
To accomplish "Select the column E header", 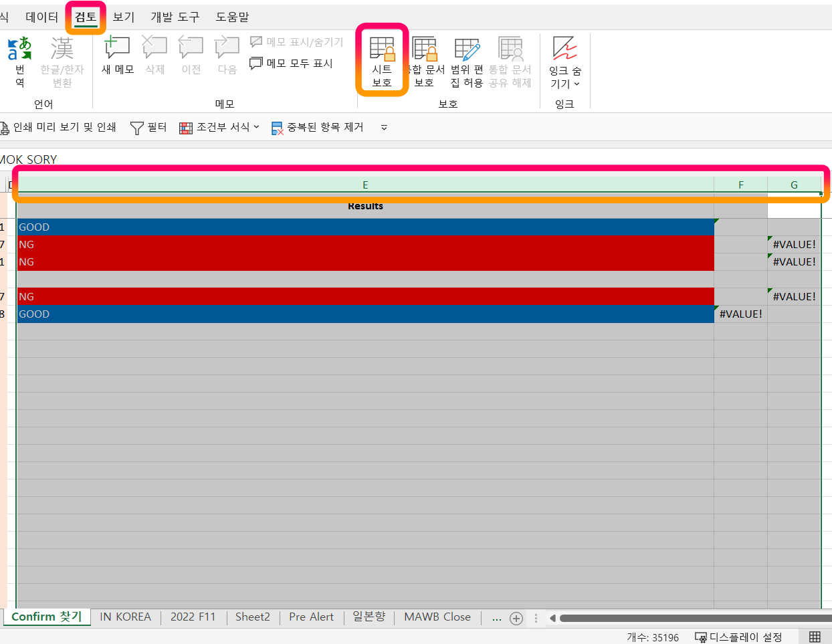I will 365,185.
